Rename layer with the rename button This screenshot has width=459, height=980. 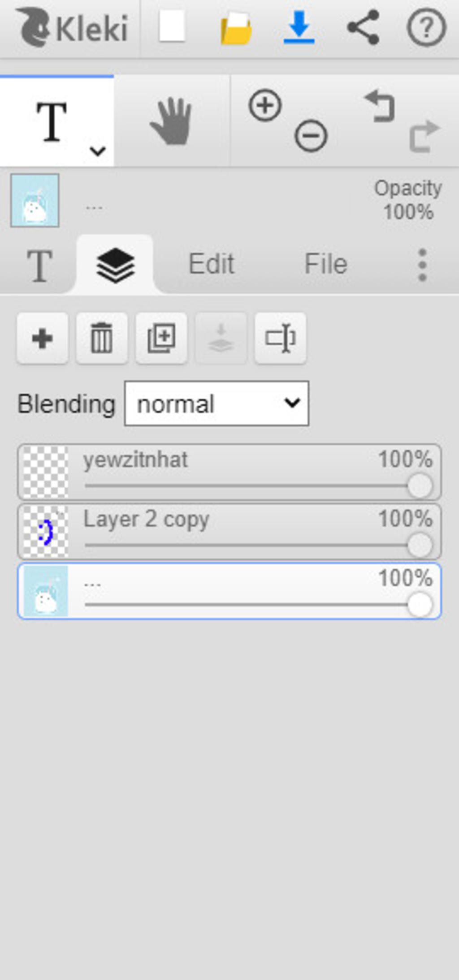point(280,338)
